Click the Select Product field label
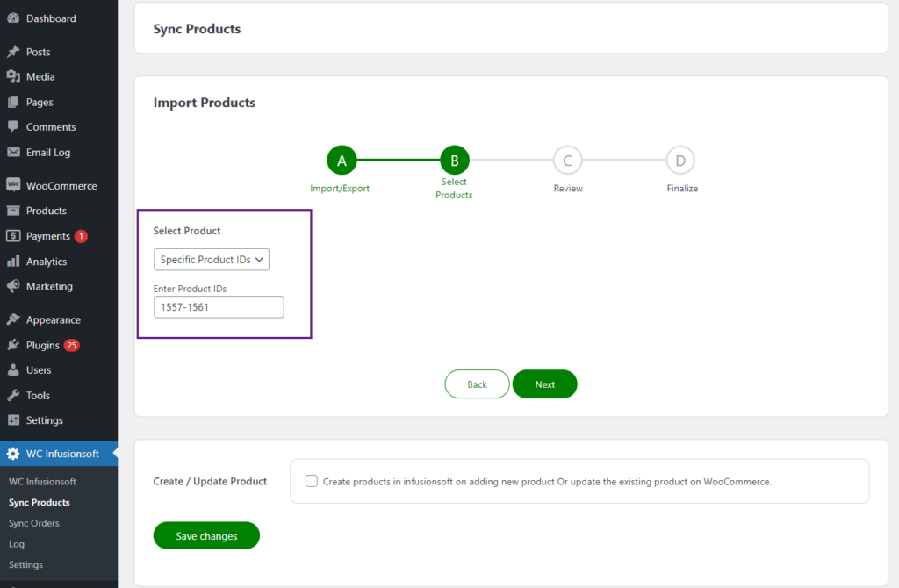 [x=187, y=231]
